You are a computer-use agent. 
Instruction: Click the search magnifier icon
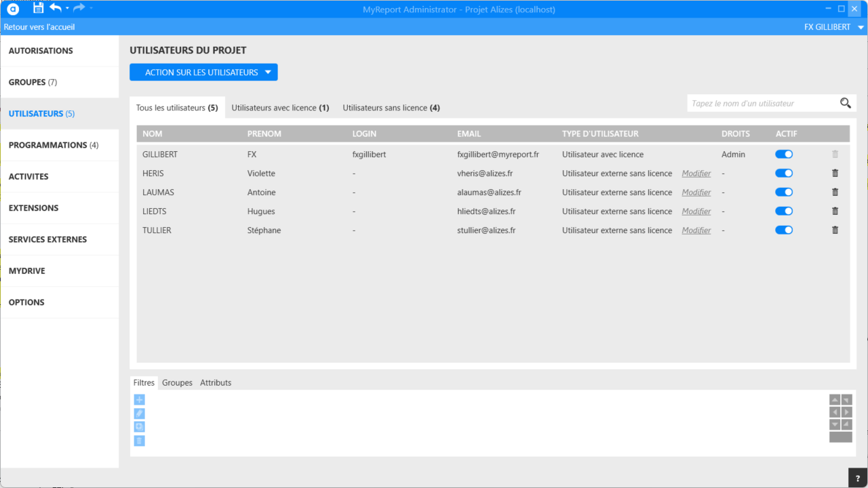845,103
